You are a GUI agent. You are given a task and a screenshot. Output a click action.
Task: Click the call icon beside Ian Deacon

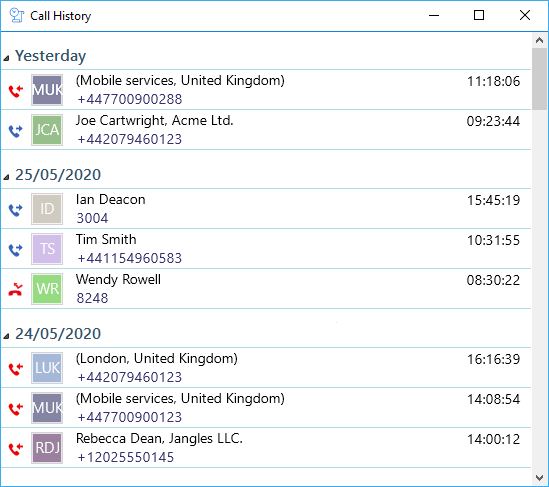pos(16,210)
